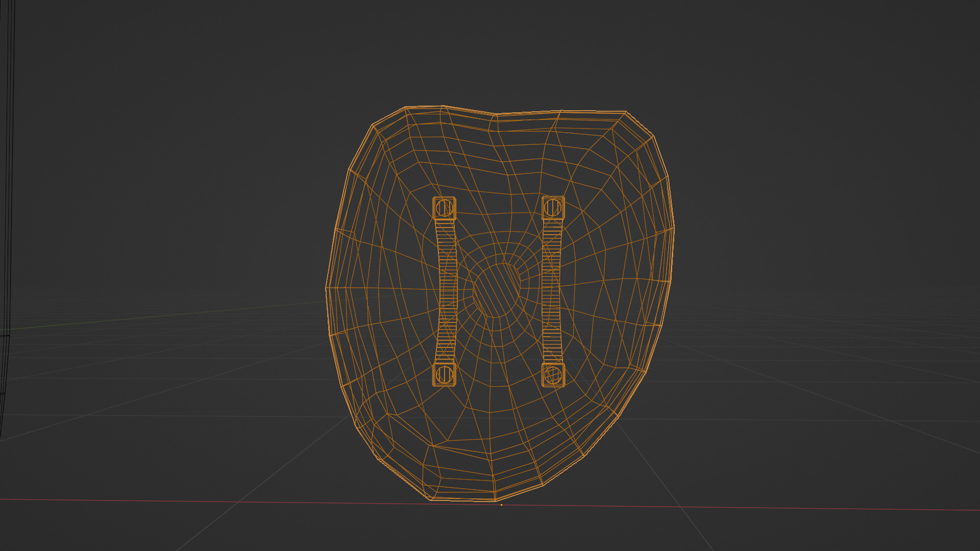Click the right ribbed strap handle
The height and width of the screenshot is (551, 980).
(551, 291)
